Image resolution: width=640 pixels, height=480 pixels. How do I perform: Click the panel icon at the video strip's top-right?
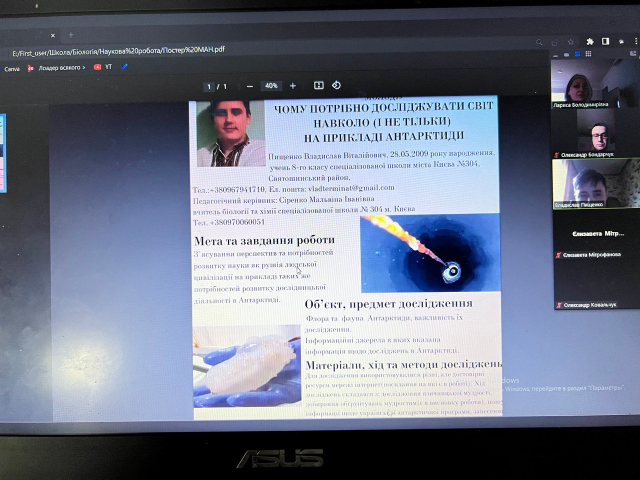pyautogui.click(x=633, y=53)
